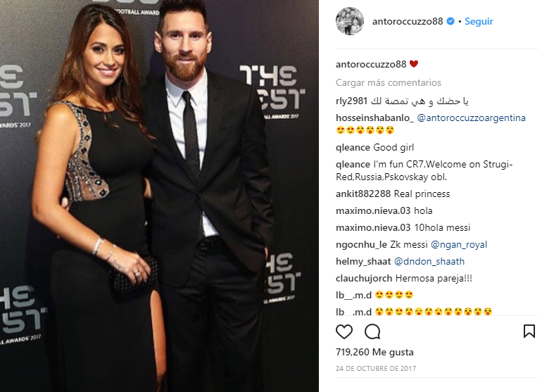Click the blue verified badge
The image size is (554, 392).
coord(450,21)
